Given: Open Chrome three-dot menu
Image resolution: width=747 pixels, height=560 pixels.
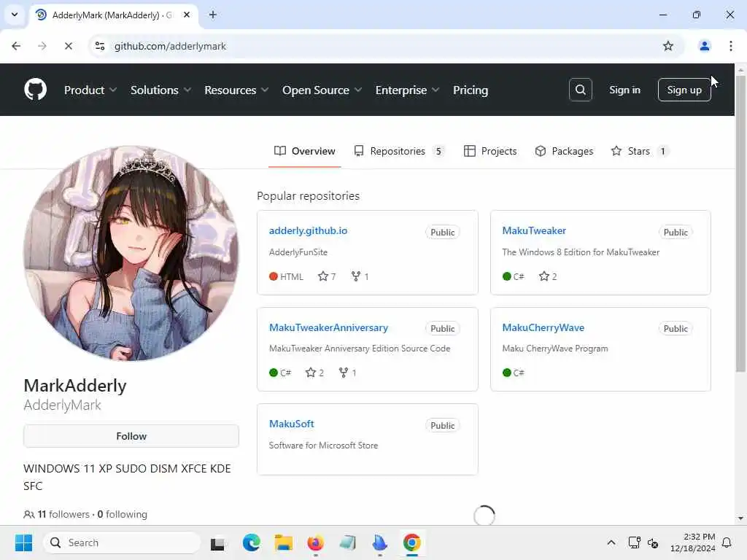Looking at the screenshot, I should click(x=731, y=46).
